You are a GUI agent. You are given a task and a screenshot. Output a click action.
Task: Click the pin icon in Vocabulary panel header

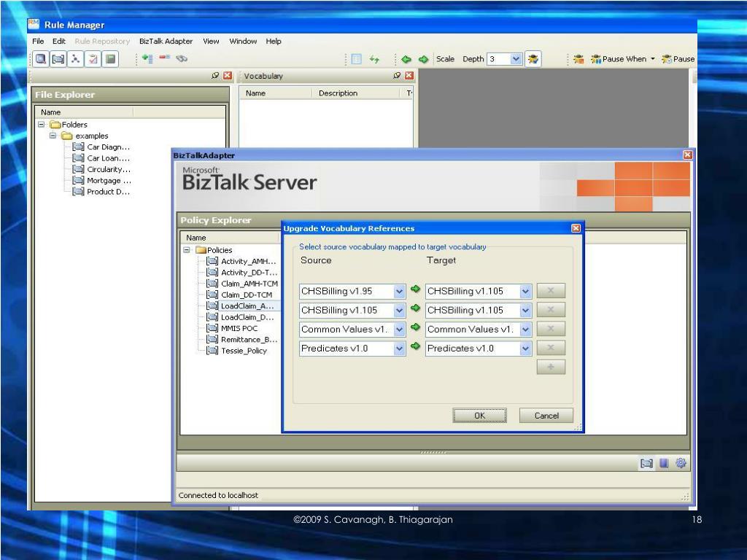pos(397,76)
